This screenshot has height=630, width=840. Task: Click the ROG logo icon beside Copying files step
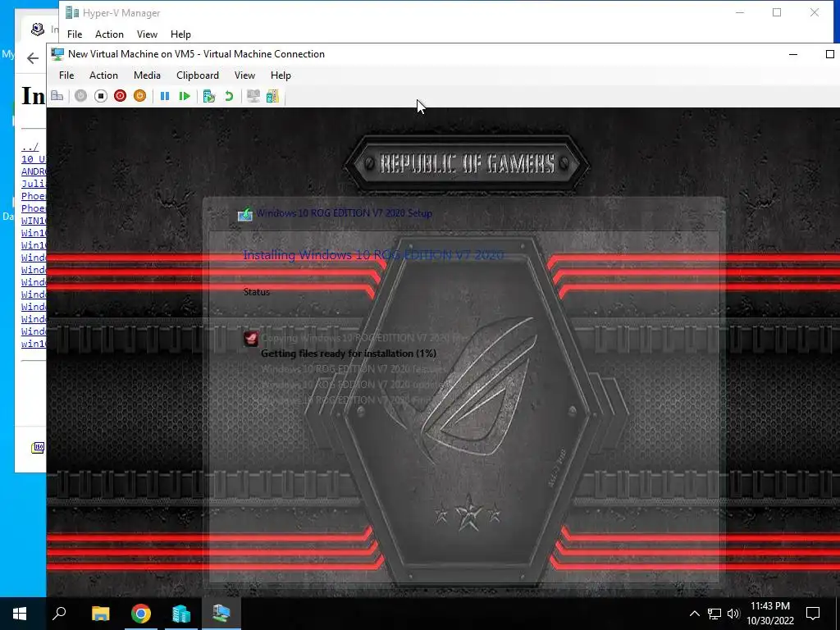coord(251,338)
